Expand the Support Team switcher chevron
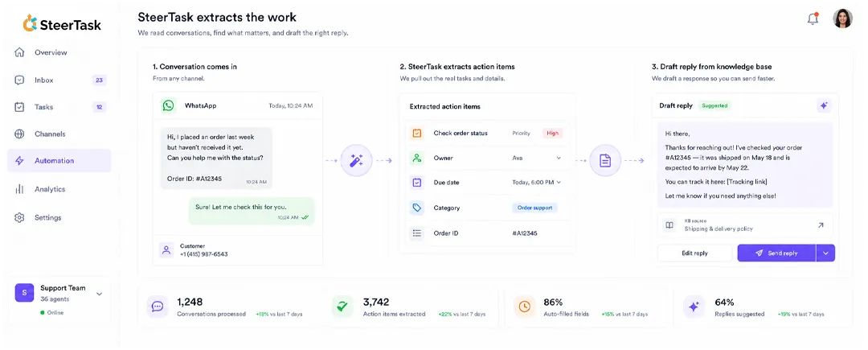 click(99, 294)
